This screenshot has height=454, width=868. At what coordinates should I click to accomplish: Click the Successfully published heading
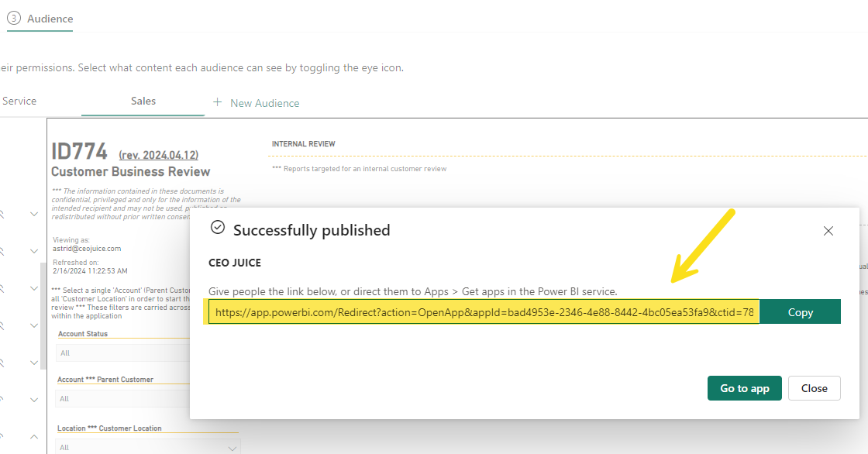click(x=312, y=230)
